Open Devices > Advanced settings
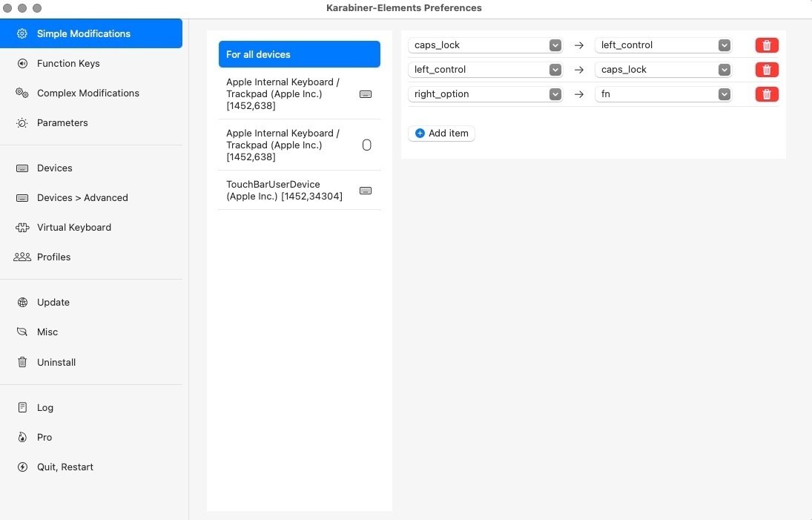 (x=91, y=198)
